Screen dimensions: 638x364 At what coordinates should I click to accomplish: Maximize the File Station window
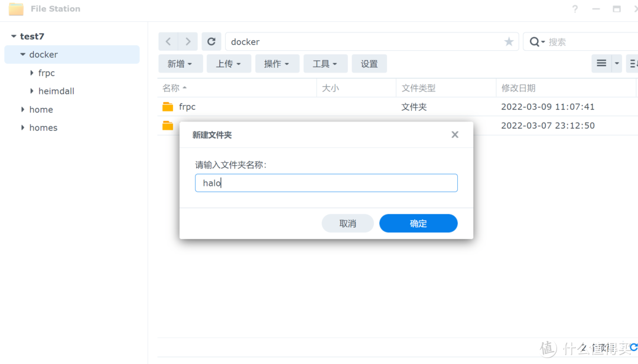(617, 8)
